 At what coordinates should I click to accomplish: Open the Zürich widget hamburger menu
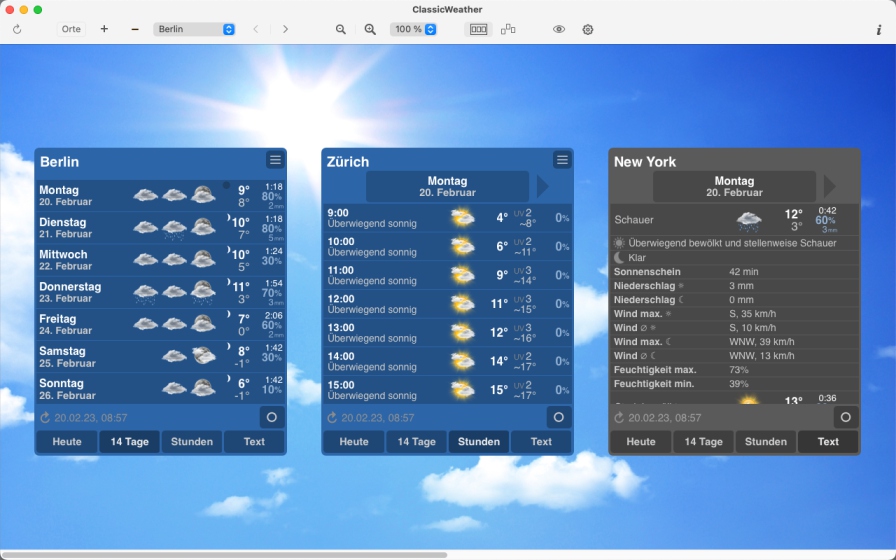click(562, 160)
